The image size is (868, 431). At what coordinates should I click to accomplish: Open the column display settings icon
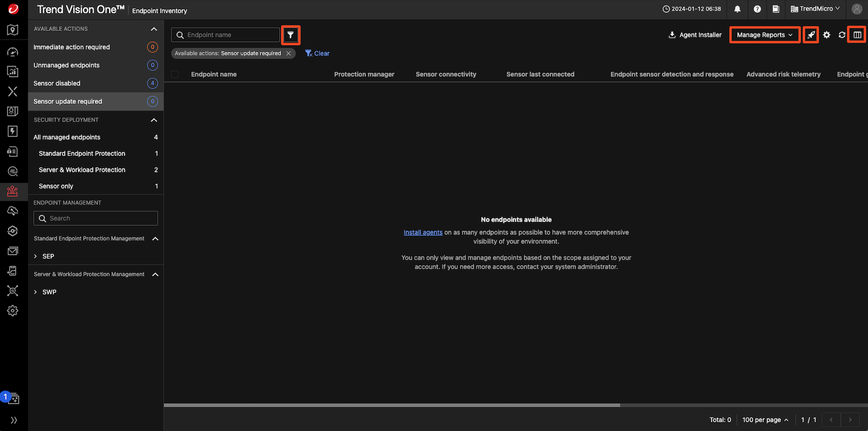[x=857, y=34]
